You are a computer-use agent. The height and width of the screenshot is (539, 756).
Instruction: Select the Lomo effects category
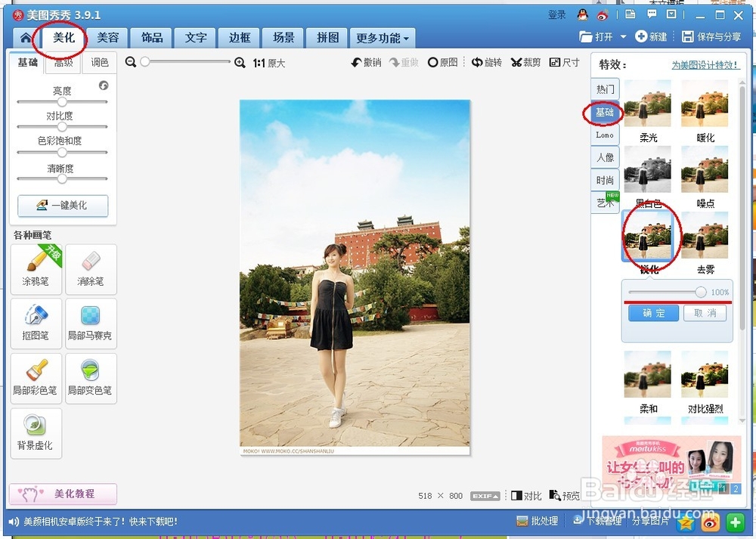(x=605, y=135)
